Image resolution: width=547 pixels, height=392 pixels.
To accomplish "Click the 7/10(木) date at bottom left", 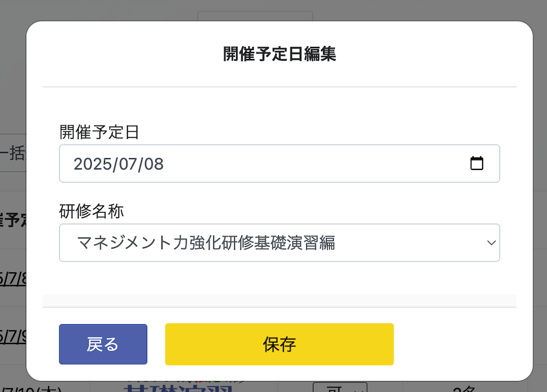I will (x=31, y=389).
